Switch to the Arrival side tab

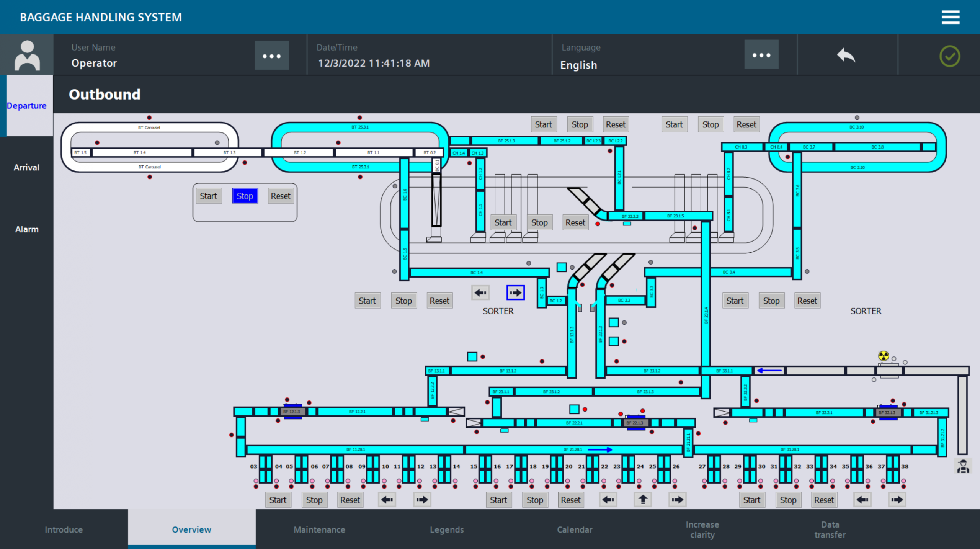pos(26,167)
